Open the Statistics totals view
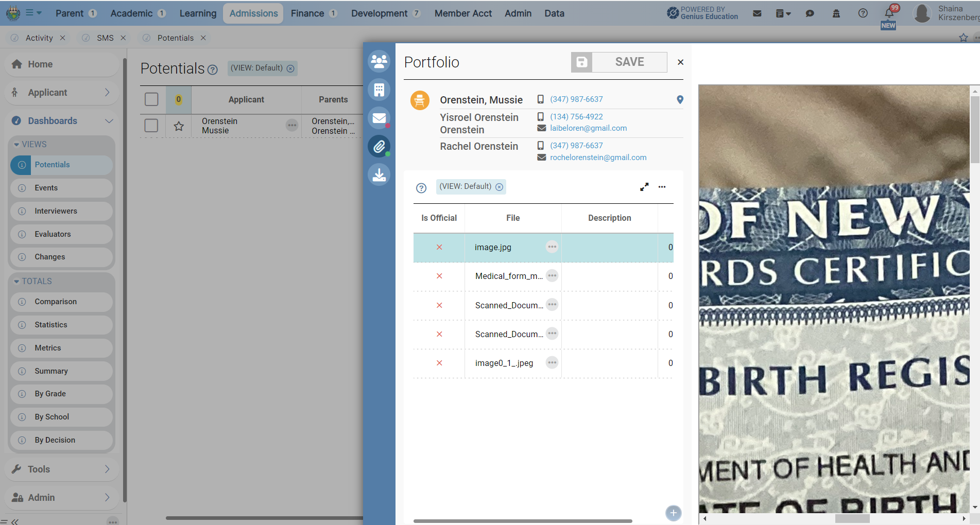The width and height of the screenshot is (980, 525). pos(61,325)
